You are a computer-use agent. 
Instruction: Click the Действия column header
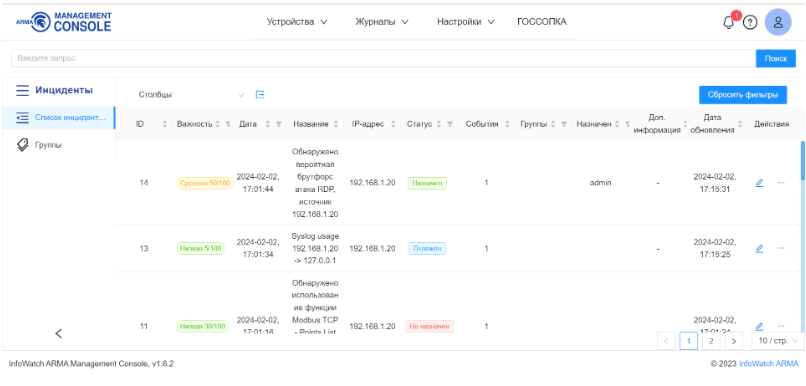coord(772,124)
